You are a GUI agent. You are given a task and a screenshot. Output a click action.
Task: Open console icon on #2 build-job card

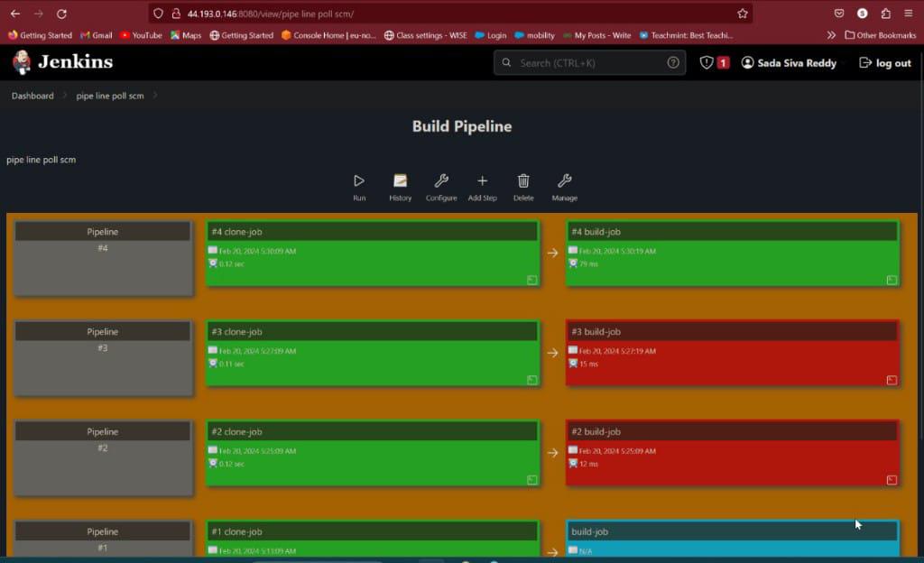[892, 480]
